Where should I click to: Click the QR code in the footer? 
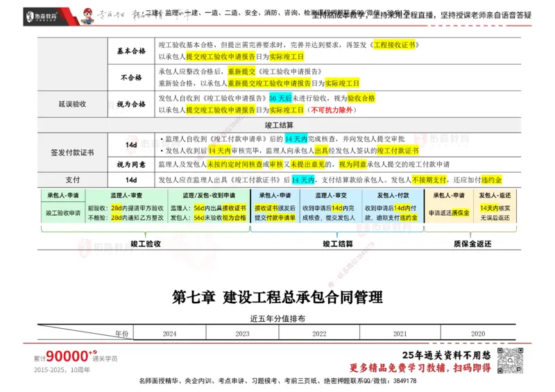coord(510,361)
